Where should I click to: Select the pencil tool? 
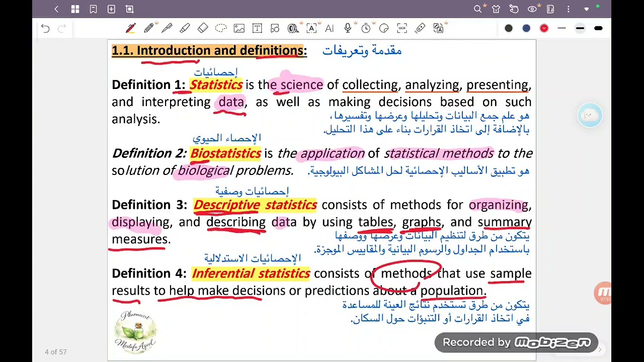pos(148,28)
